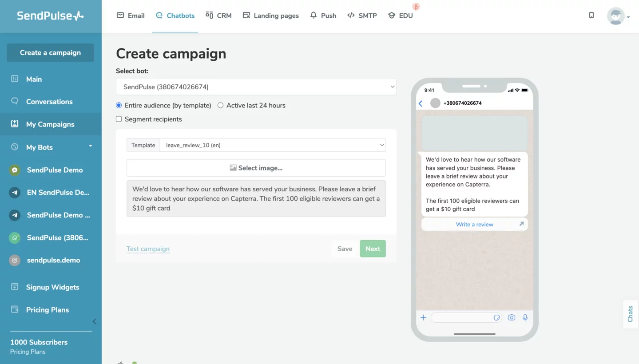Switch to the Chatbots tab
Image resolution: width=639 pixels, height=364 pixels.
pyautogui.click(x=175, y=16)
